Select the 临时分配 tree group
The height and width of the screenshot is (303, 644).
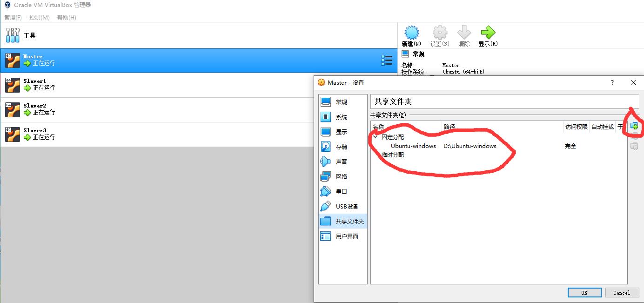pyautogui.click(x=392, y=155)
